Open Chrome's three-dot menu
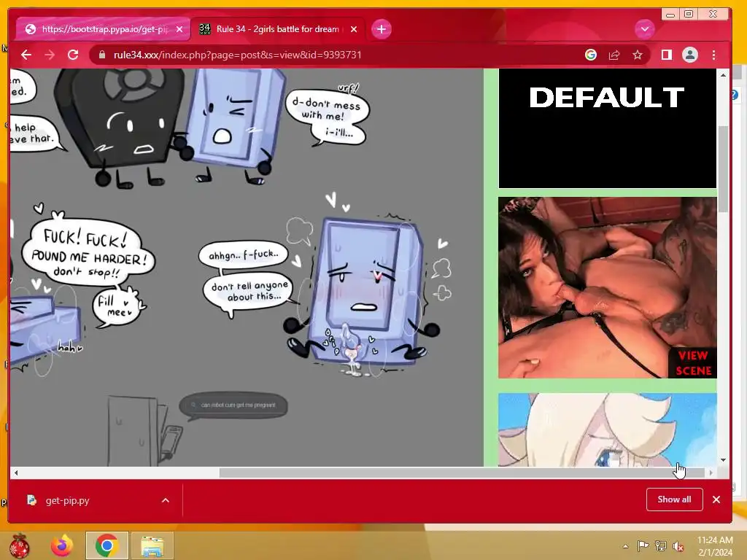Screen dimensions: 747x560 (713, 55)
